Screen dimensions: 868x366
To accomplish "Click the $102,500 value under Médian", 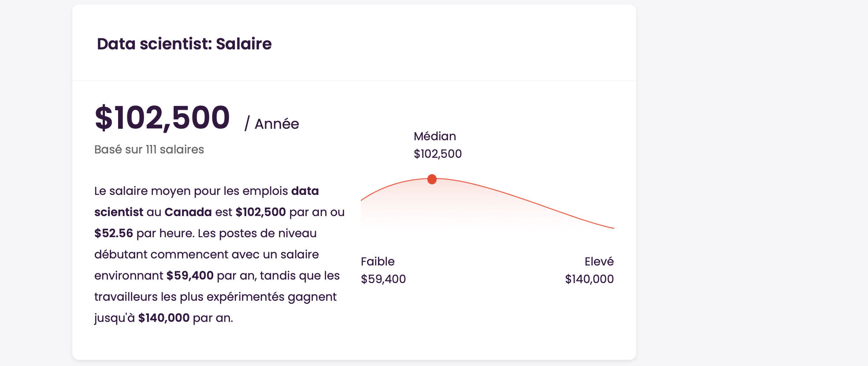I will (x=438, y=154).
